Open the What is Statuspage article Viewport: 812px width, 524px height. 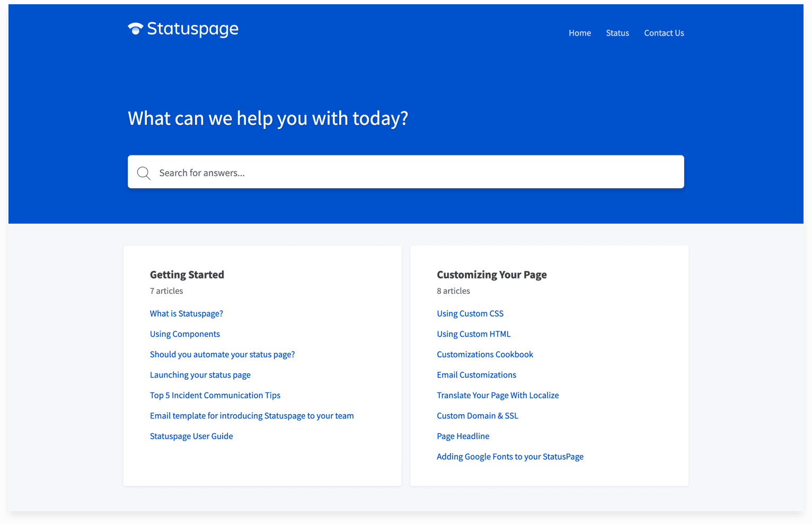coord(186,313)
